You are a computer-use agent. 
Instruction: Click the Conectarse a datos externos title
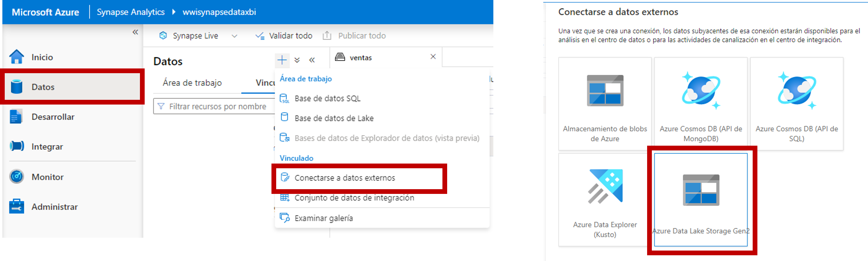point(618,12)
